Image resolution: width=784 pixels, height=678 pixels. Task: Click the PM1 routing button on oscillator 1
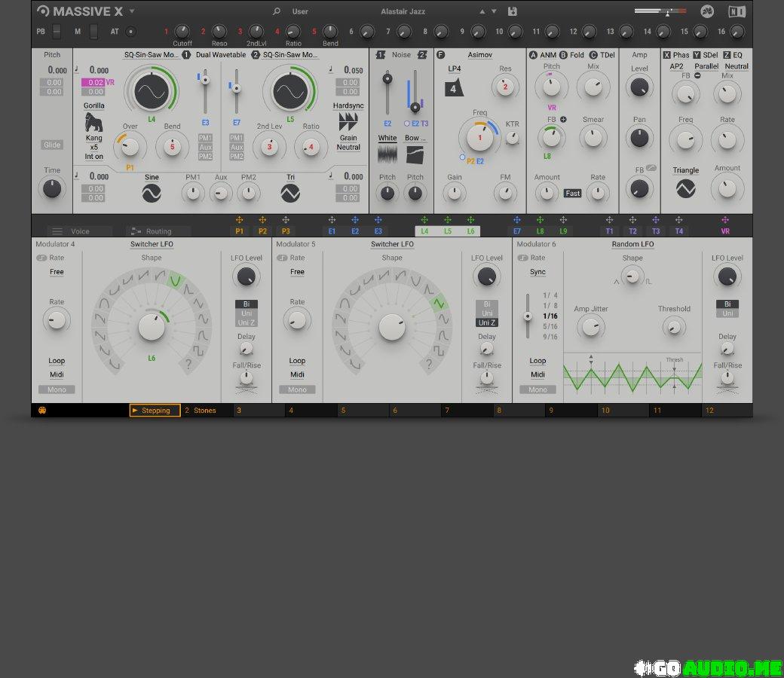point(206,137)
